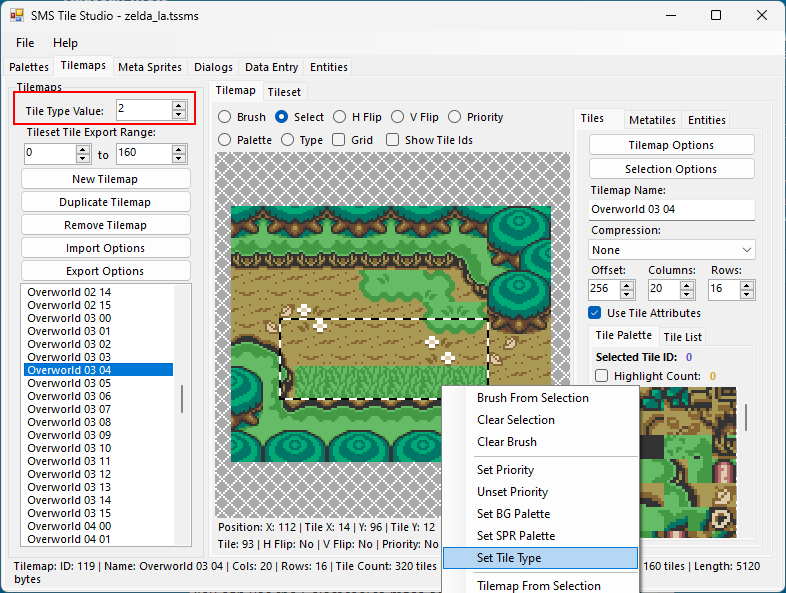This screenshot has height=593, width=786.
Task: Switch to the Data Entry tab
Action: pyautogui.click(x=271, y=67)
